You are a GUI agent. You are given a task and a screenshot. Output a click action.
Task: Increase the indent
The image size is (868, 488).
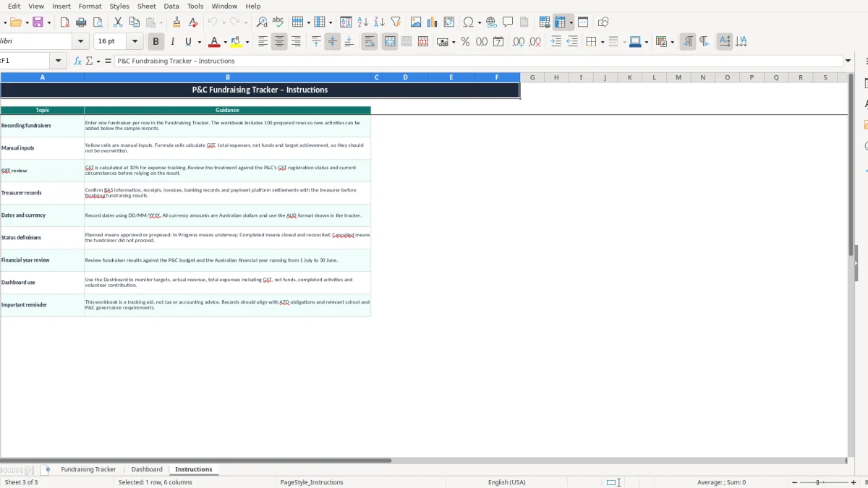point(556,42)
